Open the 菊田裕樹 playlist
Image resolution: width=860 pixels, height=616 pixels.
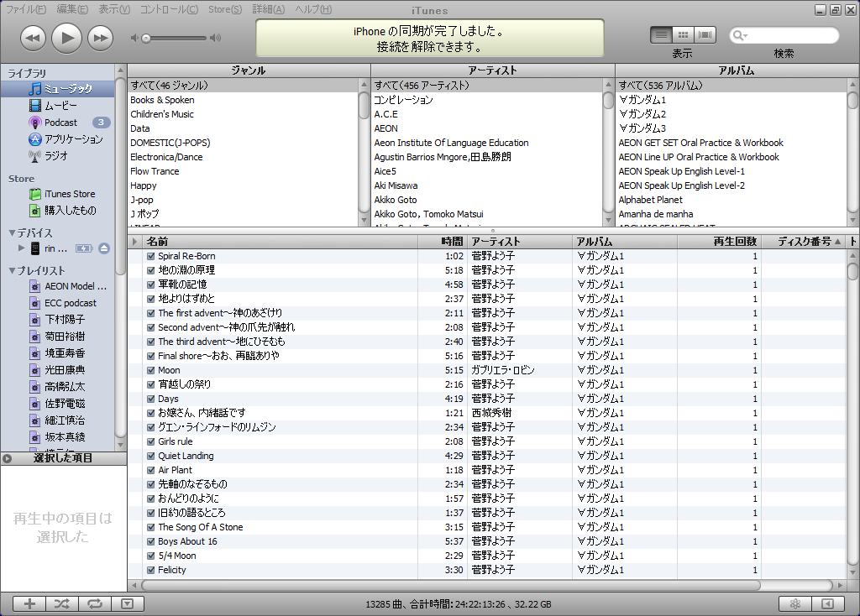coord(58,337)
